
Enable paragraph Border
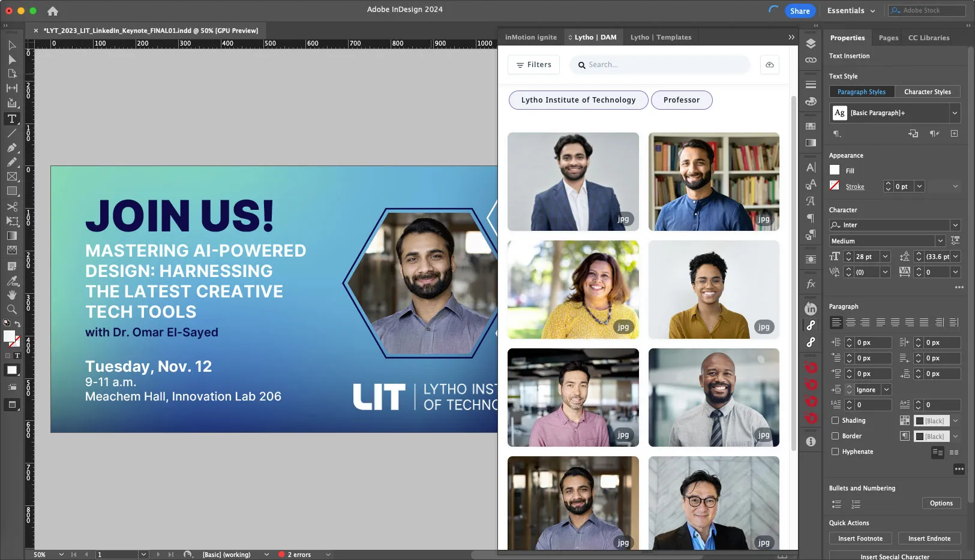835,436
